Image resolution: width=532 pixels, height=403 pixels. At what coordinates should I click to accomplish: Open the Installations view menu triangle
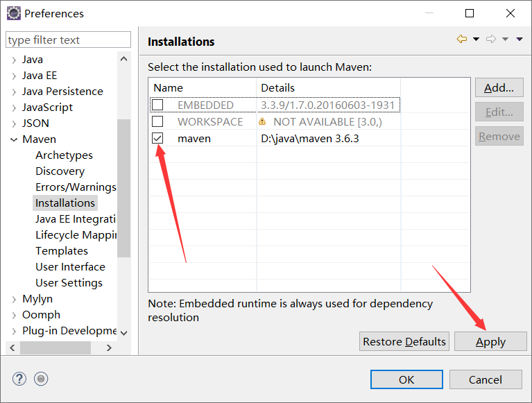pos(520,39)
